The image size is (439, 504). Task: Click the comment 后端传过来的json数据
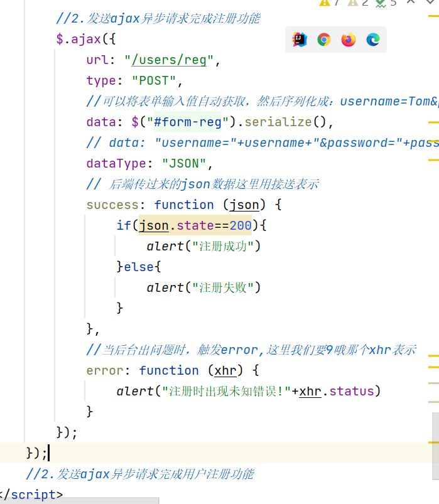[x=203, y=185]
